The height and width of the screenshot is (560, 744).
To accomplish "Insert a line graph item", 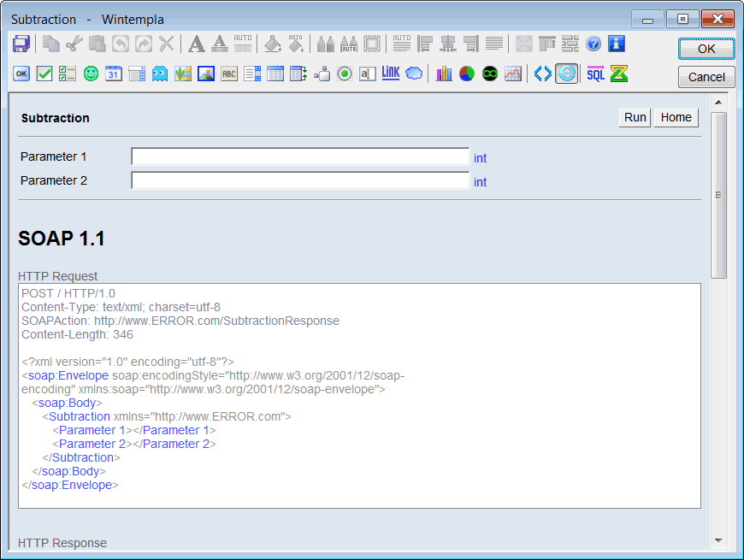I will coord(513,74).
